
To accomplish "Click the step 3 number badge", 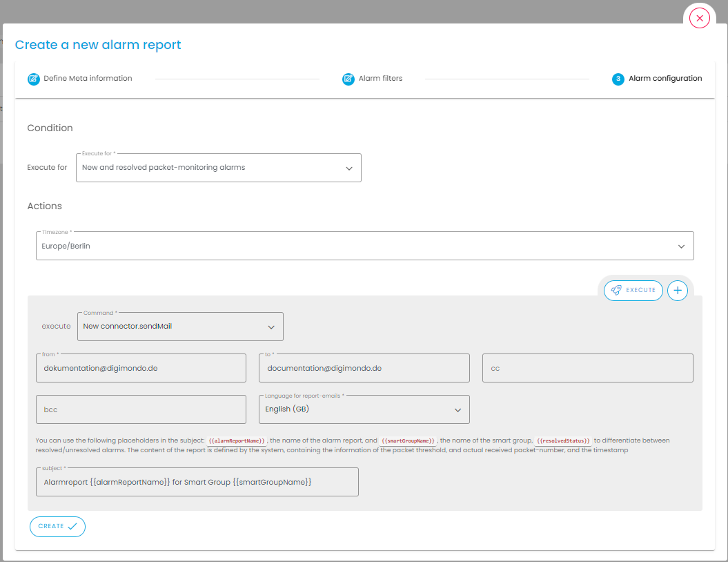I will 618,79.
